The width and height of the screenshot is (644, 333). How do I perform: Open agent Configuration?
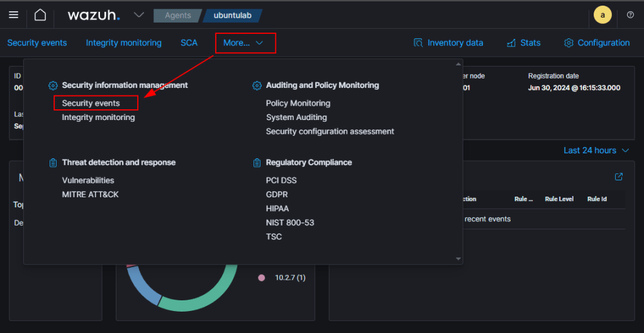[x=597, y=43]
